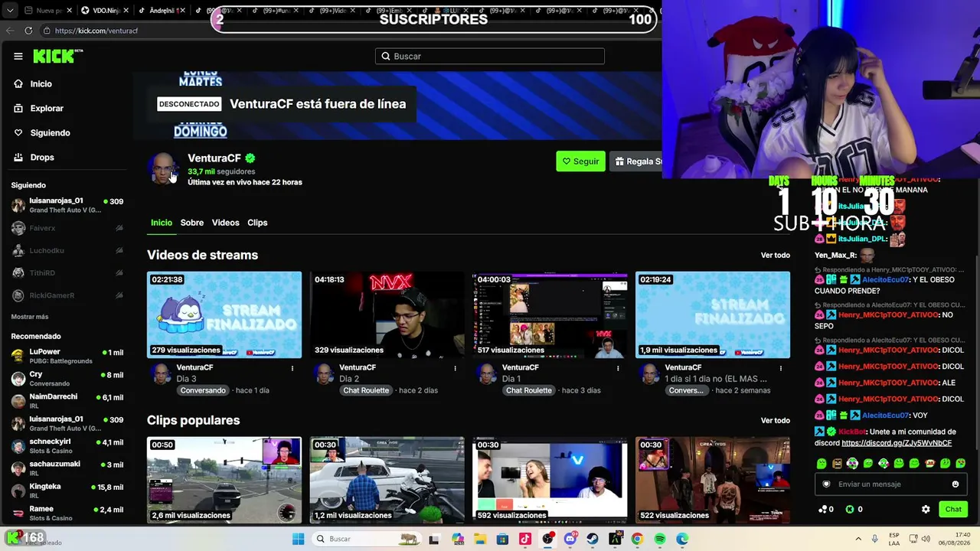Open Ramee recommended channel

pos(67,513)
